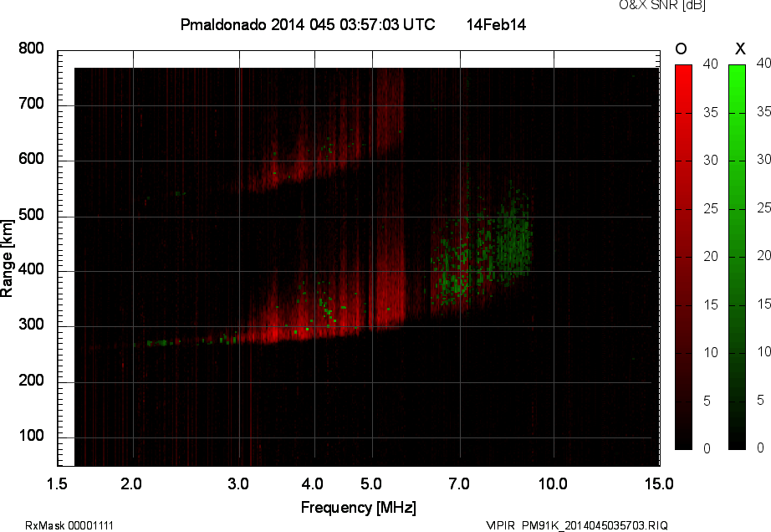The width and height of the screenshot is (771, 532).
Task: Click the 800 range axis tick label
Action: [31, 49]
